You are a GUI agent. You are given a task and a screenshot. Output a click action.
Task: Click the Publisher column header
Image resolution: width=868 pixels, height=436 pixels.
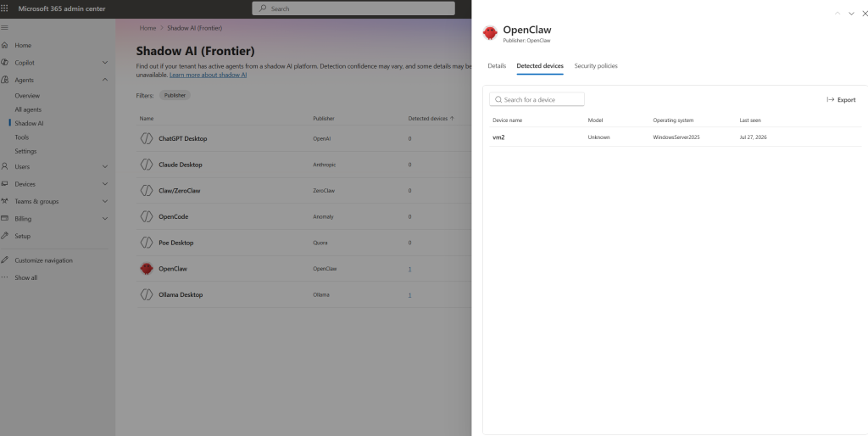click(323, 119)
